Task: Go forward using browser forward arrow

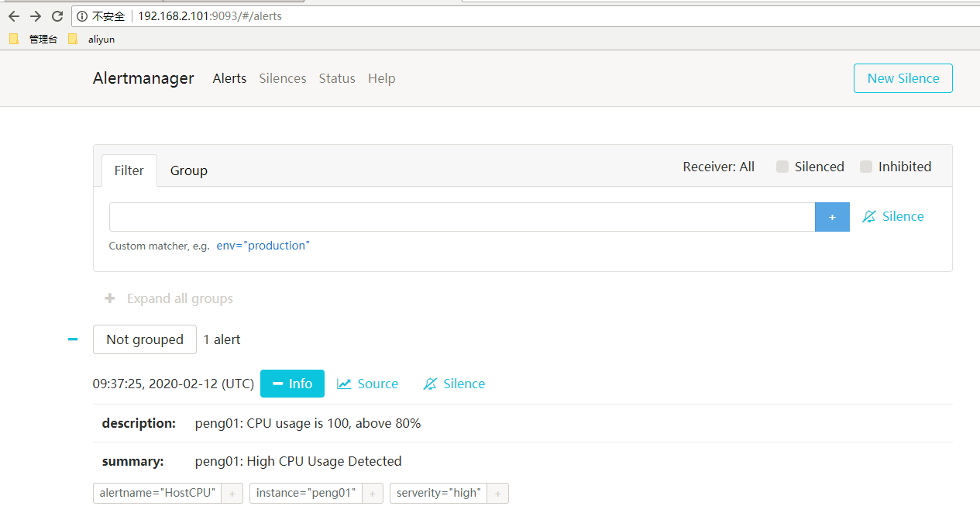Action: point(35,16)
